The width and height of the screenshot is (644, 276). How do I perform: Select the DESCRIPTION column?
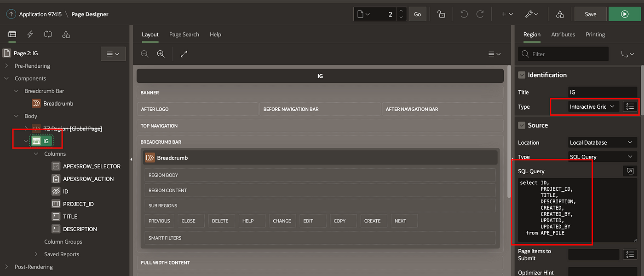80,229
